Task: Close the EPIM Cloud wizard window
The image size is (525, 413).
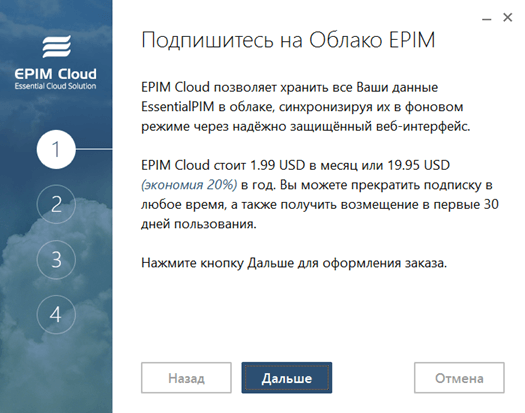Action: click(508, 17)
